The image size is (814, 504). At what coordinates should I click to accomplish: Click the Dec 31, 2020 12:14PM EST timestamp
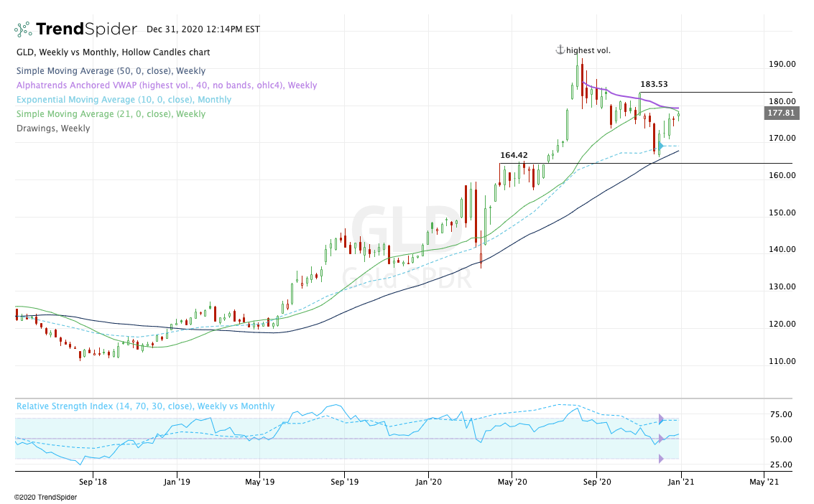(203, 29)
